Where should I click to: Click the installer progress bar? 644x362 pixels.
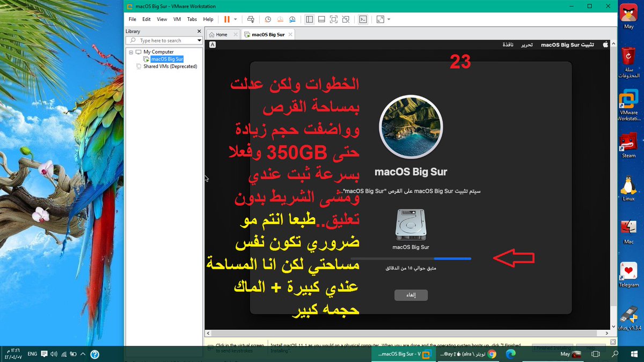411,259
